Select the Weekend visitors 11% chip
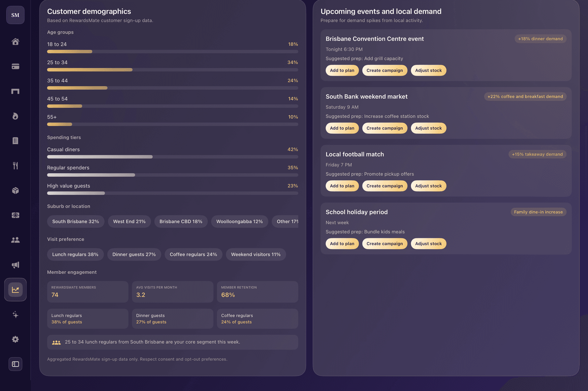 pyautogui.click(x=256, y=255)
